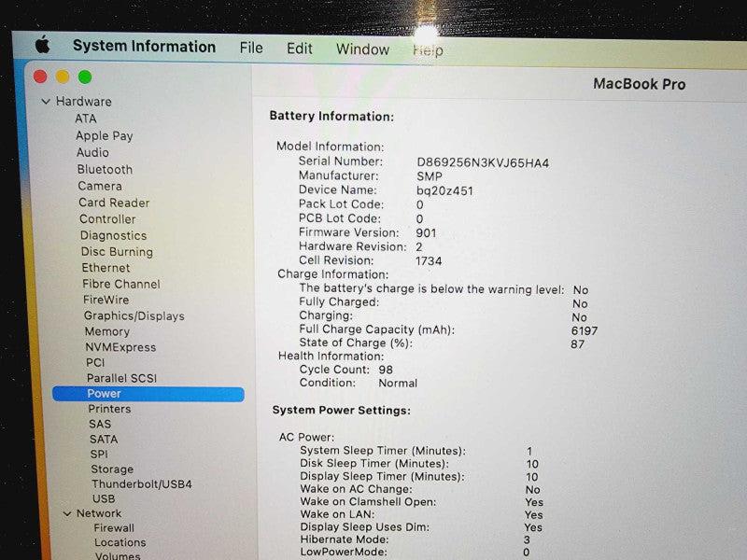This screenshot has height=560, width=747.
Task: Click the Wake on AC Change value No
Action: point(532,490)
